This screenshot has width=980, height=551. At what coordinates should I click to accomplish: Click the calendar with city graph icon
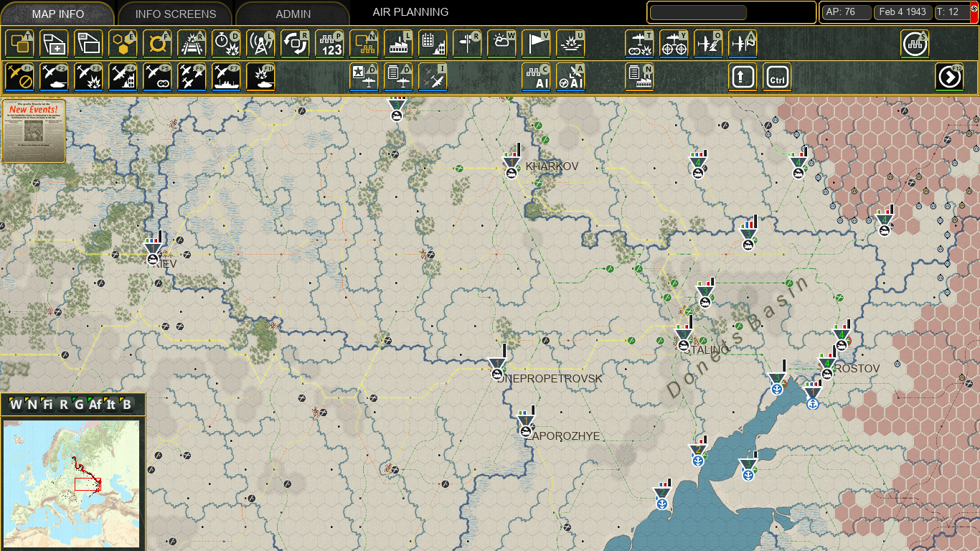[x=433, y=44]
